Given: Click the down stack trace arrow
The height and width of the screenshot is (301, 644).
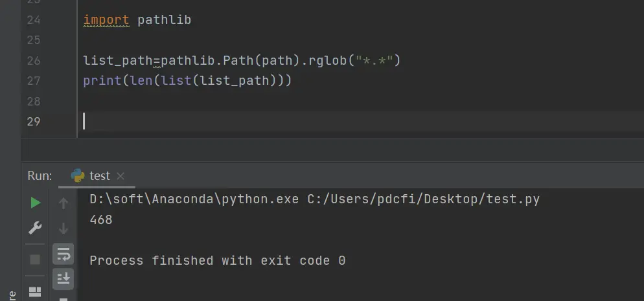Looking at the screenshot, I should click(63, 228).
